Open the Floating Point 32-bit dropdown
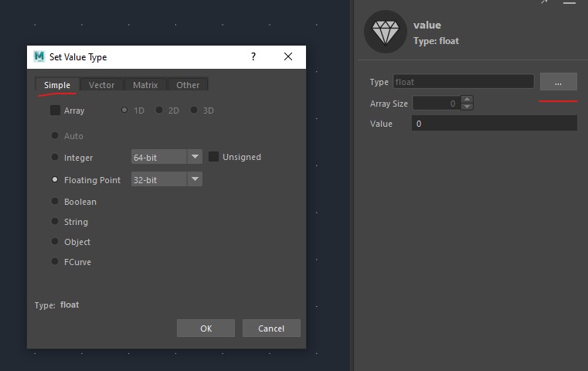This screenshot has height=371, width=588. pyautogui.click(x=166, y=179)
